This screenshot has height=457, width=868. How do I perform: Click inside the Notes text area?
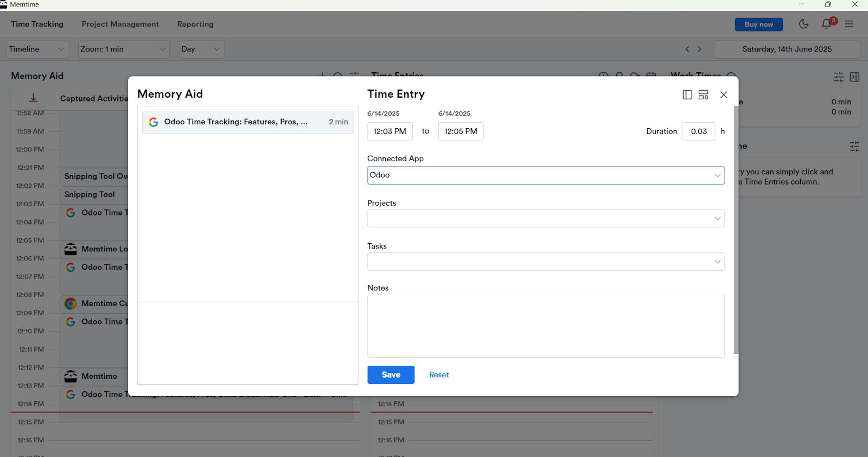pyautogui.click(x=546, y=326)
